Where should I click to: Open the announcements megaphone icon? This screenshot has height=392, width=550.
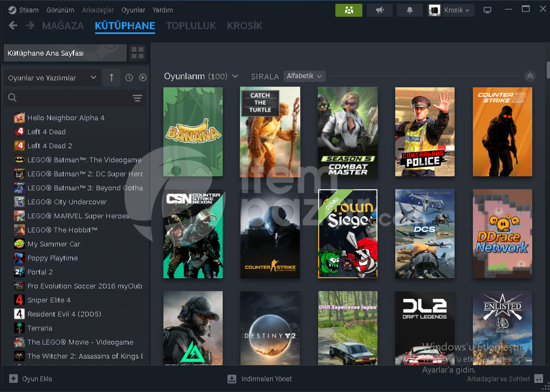click(x=380, y=10)
